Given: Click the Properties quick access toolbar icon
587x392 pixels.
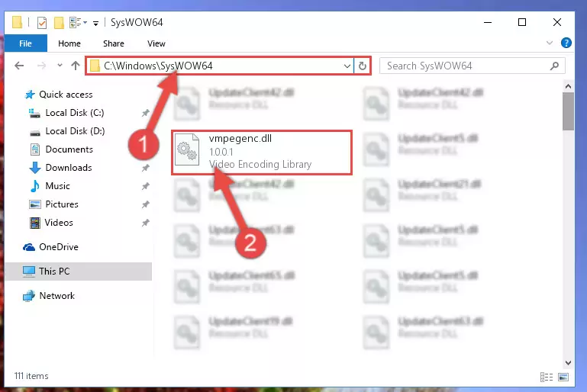Looking at the screenshot, I should coord(42,23).
